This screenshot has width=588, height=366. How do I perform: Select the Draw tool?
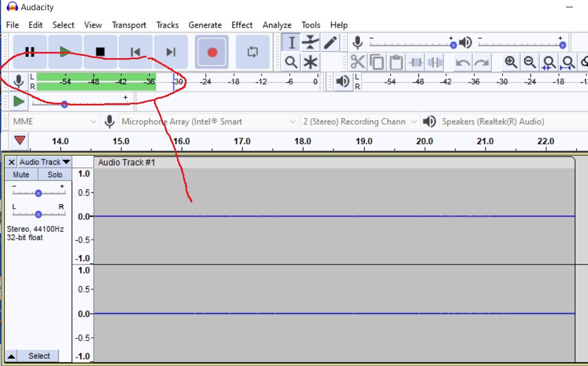point(330,42)
